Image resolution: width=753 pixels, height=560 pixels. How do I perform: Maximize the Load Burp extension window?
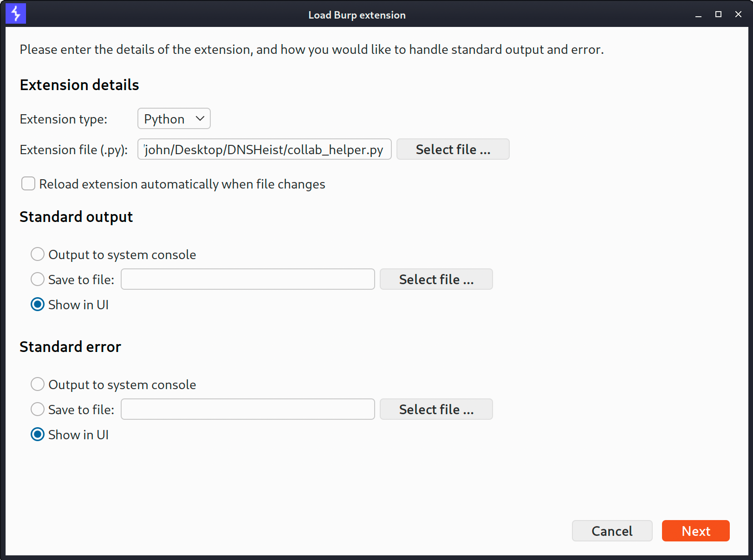[x=718, y=14]
